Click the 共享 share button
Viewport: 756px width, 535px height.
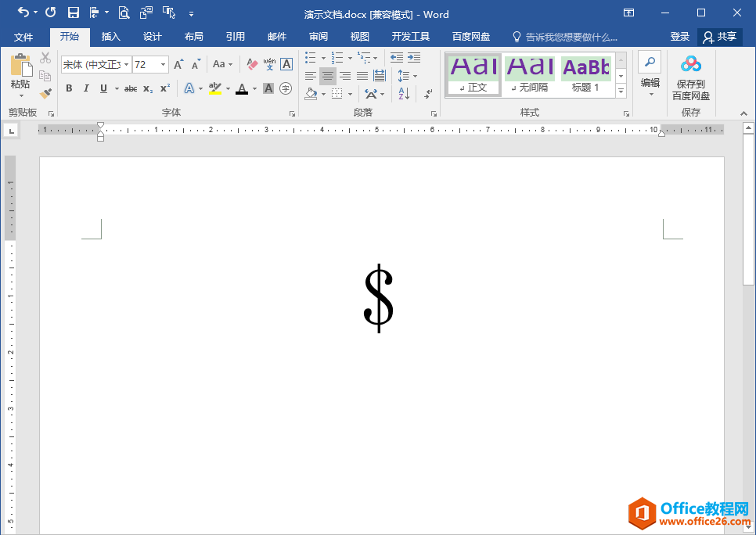click(x=719, y=37)
